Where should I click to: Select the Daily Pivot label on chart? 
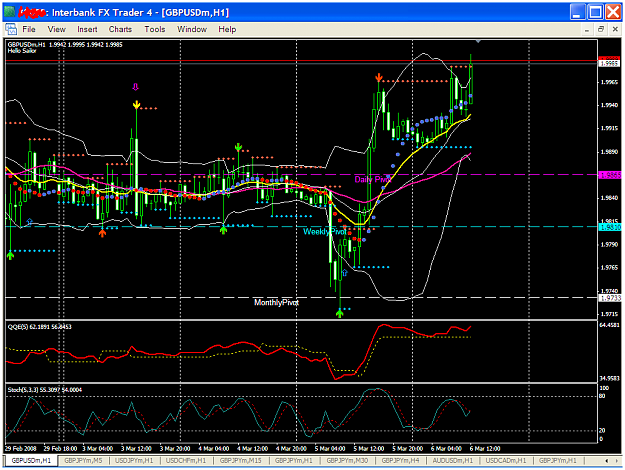372,179
